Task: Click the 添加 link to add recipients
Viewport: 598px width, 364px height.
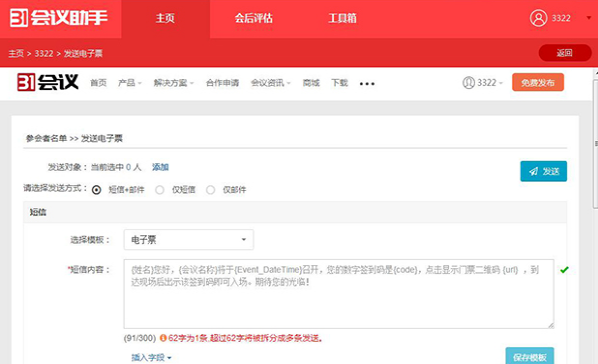Action: 160,167
